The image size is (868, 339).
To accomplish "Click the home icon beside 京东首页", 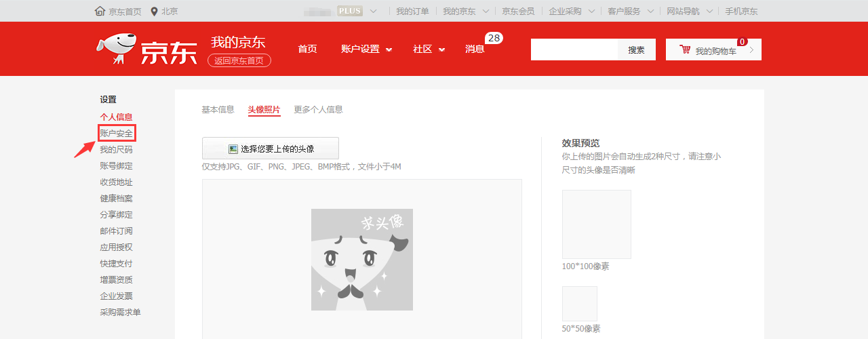I will (x=100, y=11).
